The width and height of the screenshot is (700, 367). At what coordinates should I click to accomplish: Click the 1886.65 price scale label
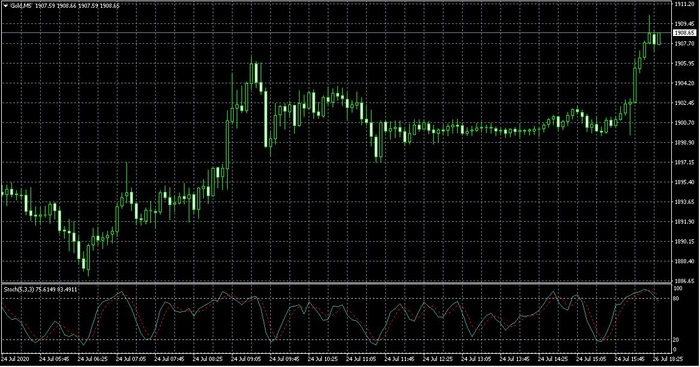point(684,281)
